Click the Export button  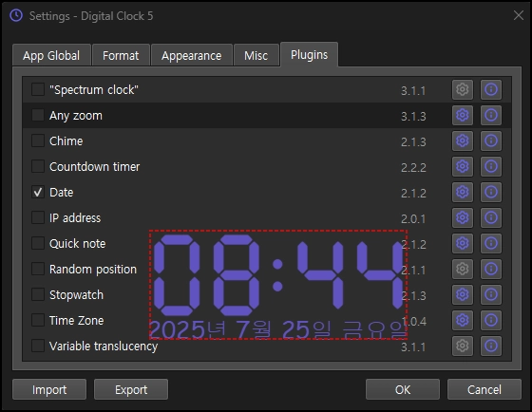[131, 389]
